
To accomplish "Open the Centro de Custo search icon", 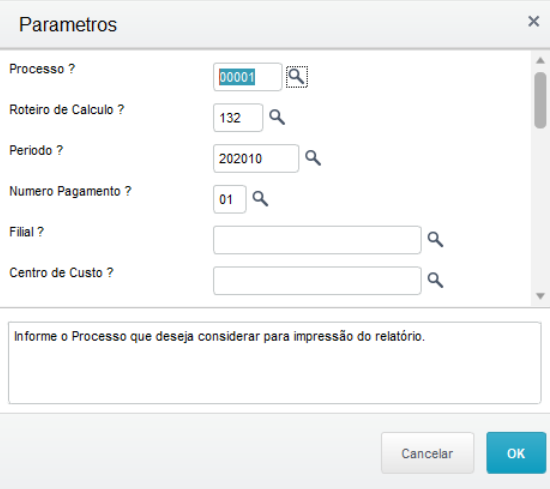I will tap(435, 280).
